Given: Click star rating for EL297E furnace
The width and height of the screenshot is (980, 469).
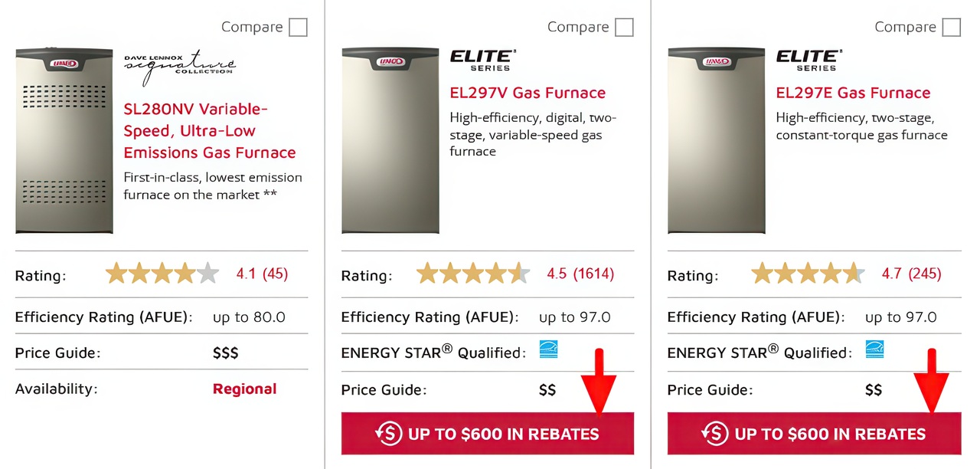Looking at the screenshot, I should (x=808, y=274).
